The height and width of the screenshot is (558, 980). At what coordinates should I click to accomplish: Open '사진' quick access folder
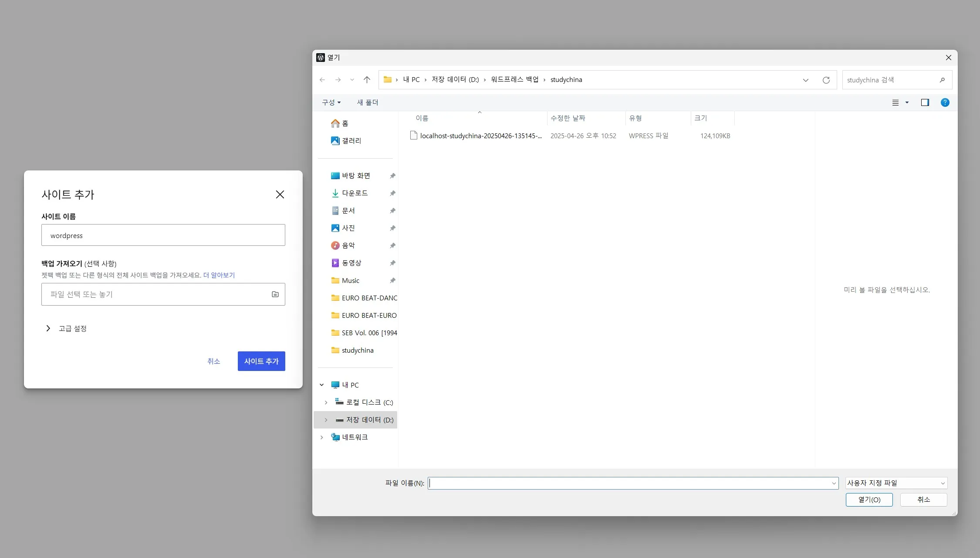tap(344, 228)
